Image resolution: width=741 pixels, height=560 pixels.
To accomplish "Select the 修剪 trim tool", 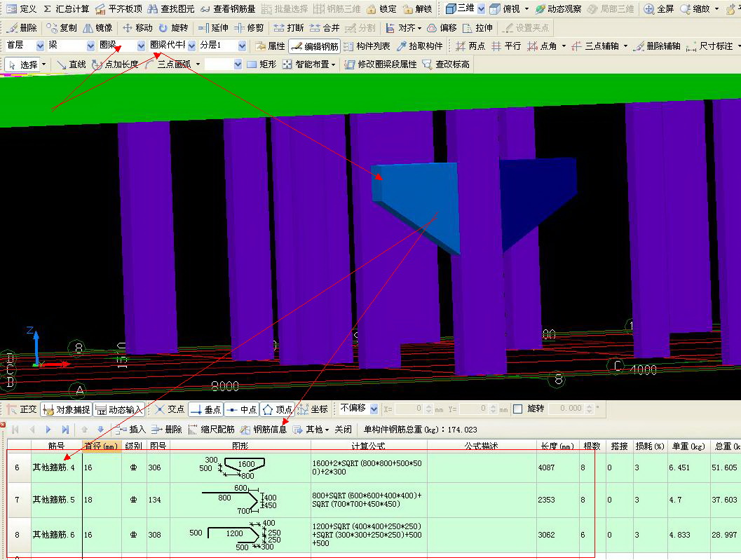I will 249,28.
